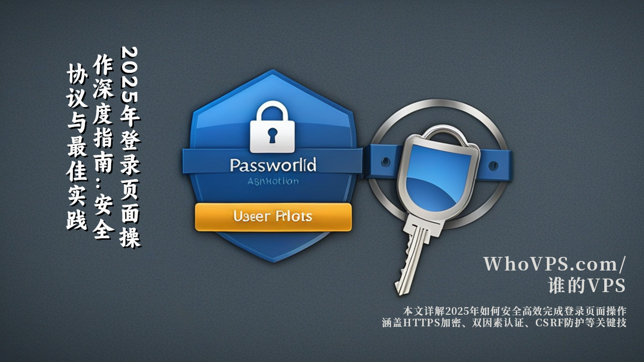Click the left rivet beside the key
This screenshot has height=362, width=644.
[385, 162]
